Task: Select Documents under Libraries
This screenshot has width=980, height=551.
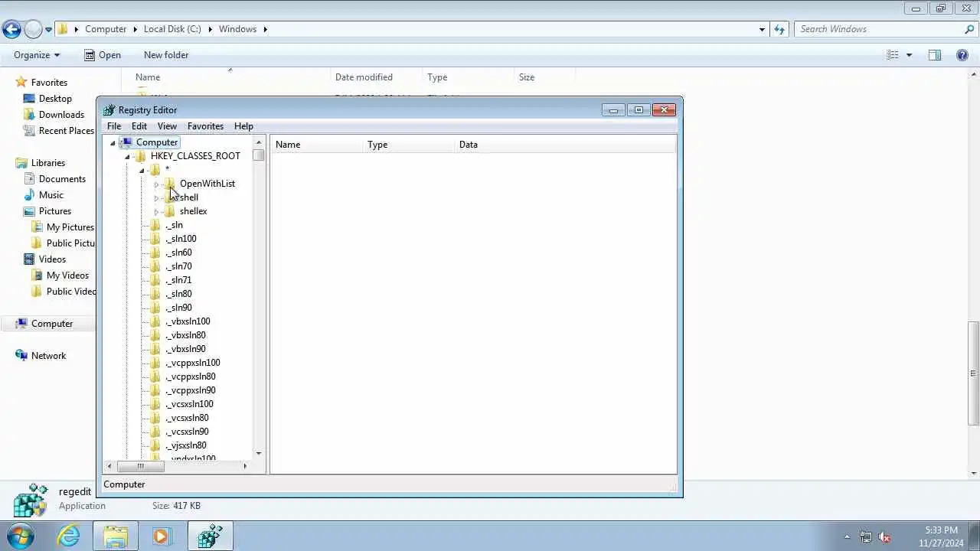Action: (62, 179)
